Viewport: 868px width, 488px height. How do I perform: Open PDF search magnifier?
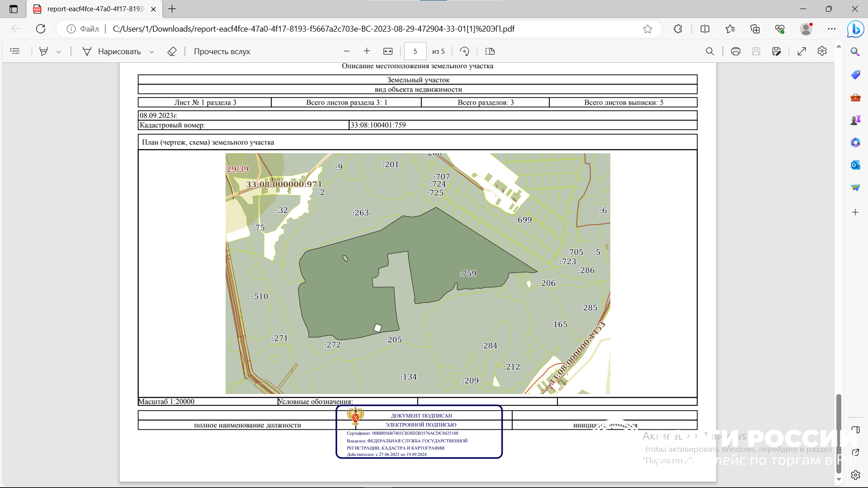tap(710, 52)
